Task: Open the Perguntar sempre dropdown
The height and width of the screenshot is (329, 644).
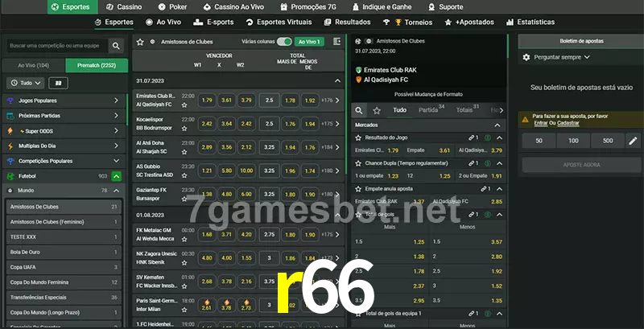Action: [562, 57]
